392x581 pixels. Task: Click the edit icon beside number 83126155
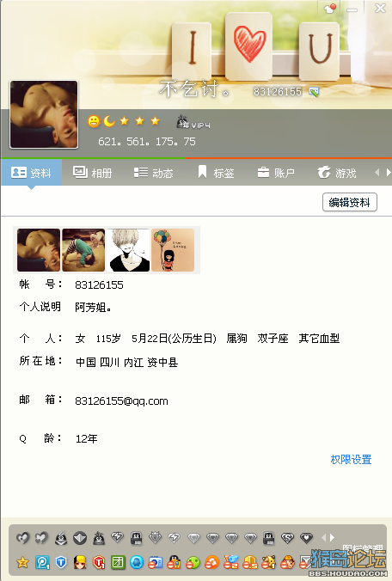314,91
